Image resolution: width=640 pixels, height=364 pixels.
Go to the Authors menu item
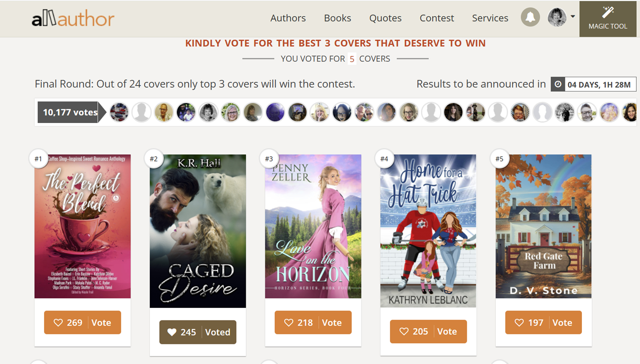[x=288, y=18]
